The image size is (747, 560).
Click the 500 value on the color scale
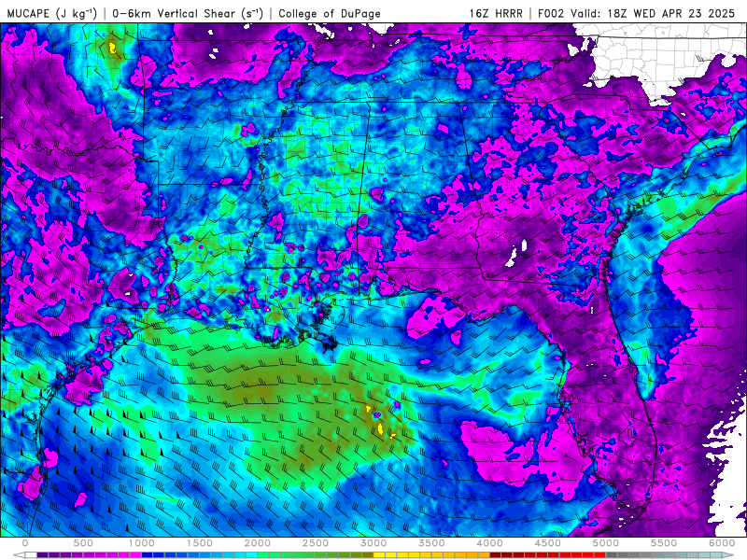(x=83, y=543)
